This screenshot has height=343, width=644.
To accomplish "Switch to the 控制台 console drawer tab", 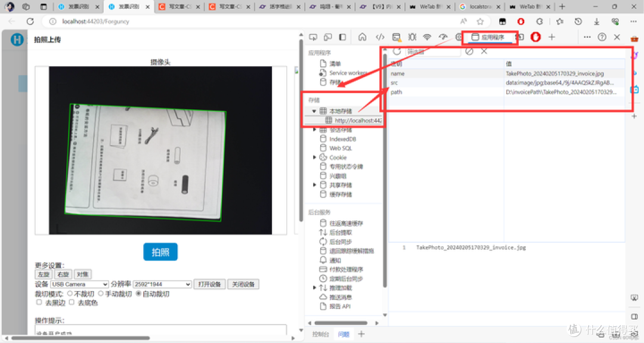I will pos(320,334).
